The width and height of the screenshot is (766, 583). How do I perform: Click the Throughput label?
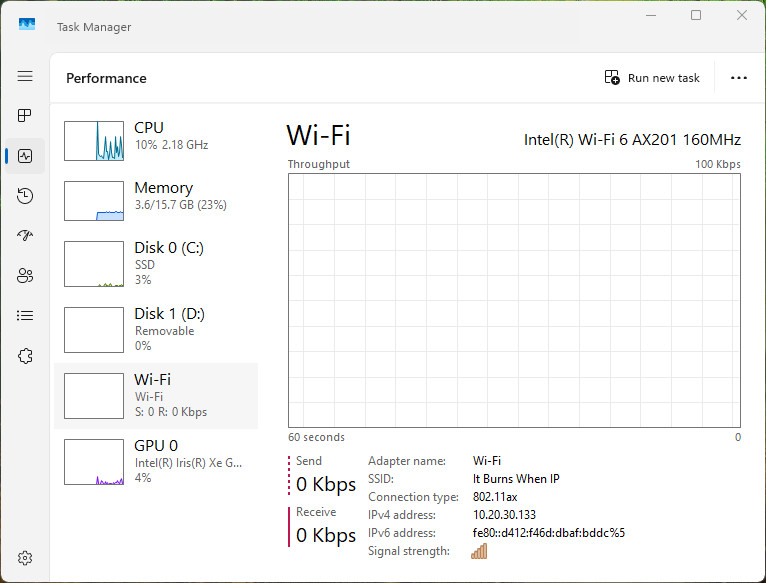pos(319,164)
